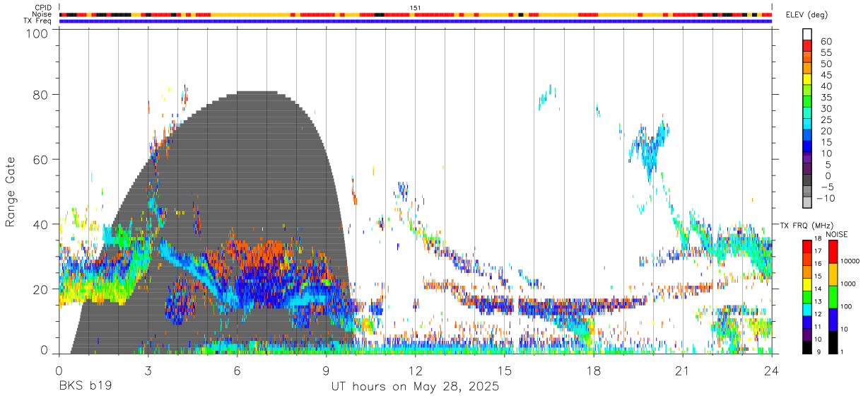This screenshot has width=868, height=401.
Task: Click NOISE legend value 10000
Action: tap(850, 262)
